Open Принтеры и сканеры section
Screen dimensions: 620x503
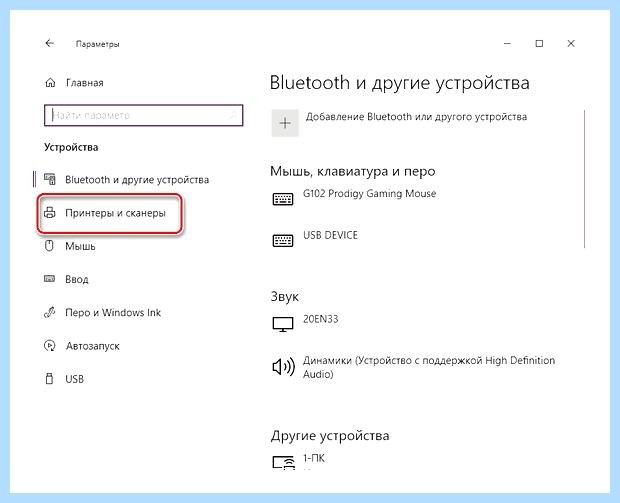click(x=115, y=213)
